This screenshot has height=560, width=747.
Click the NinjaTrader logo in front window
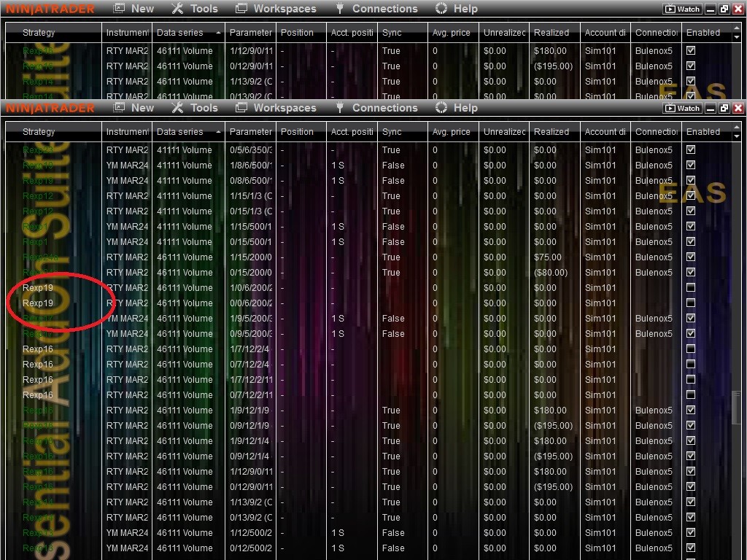pyautogui.click(x=50, y=108)
